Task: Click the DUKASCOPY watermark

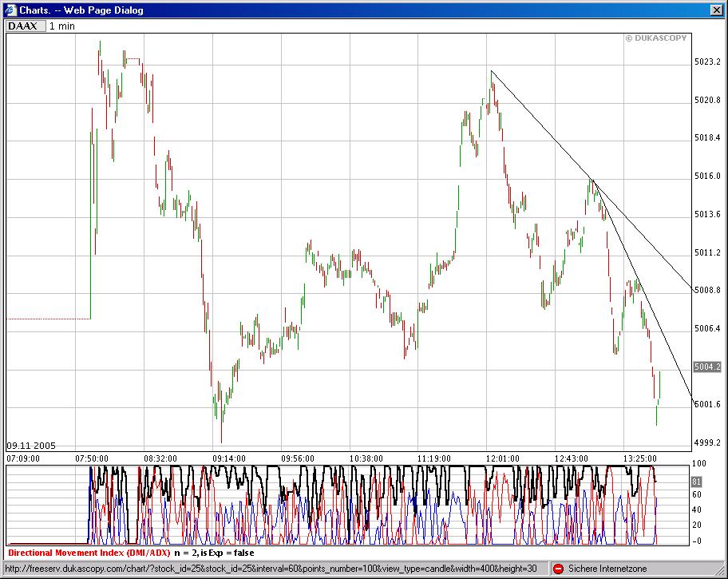Action: coord(655,38)
